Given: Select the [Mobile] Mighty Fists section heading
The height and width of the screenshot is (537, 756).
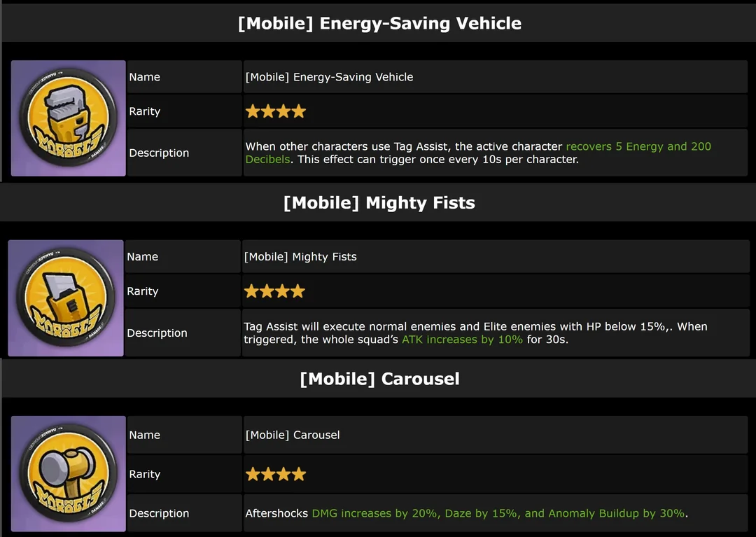Looking at the screenshot, I should pyautogui.click(x=379, y=202).
